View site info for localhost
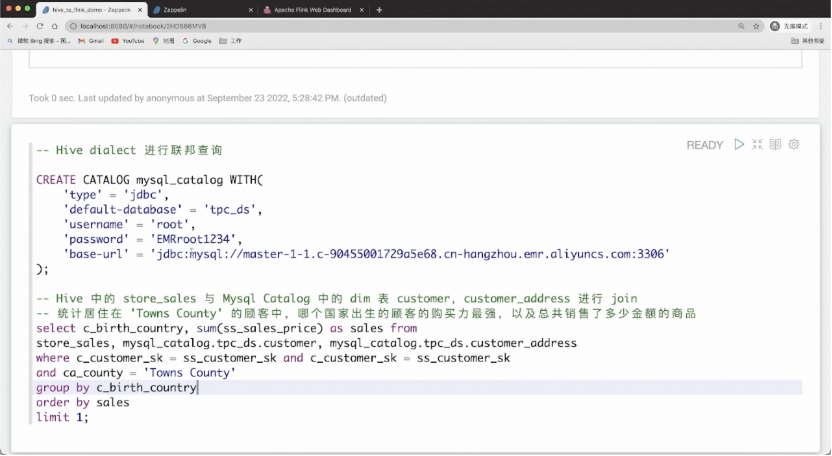 coord(74,26)
